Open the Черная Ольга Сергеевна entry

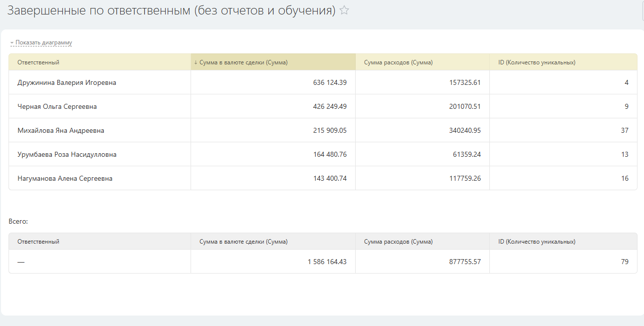57,106
